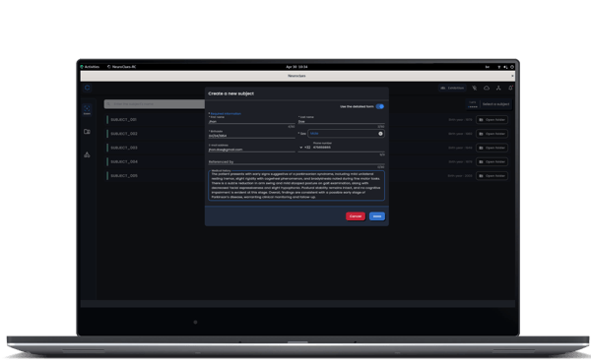Close the NeuroClues window with the X
Screen dimensions: 591x364
click(512, 76)
